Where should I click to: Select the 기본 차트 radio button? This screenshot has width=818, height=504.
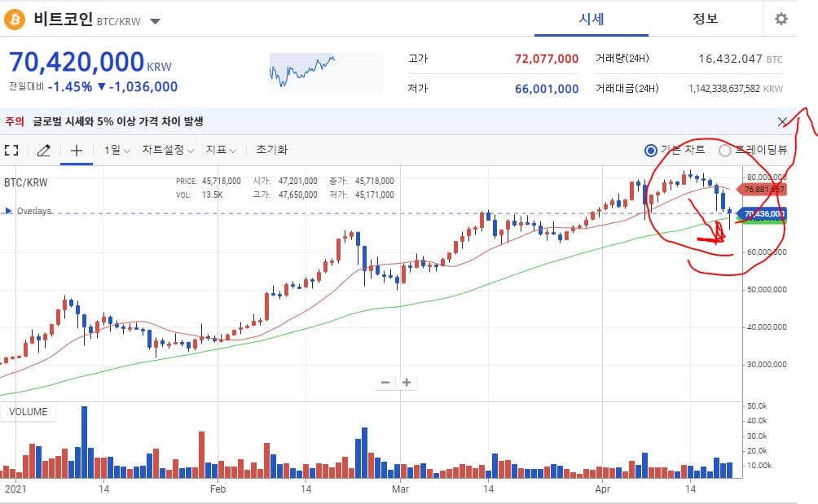[650, 151]
